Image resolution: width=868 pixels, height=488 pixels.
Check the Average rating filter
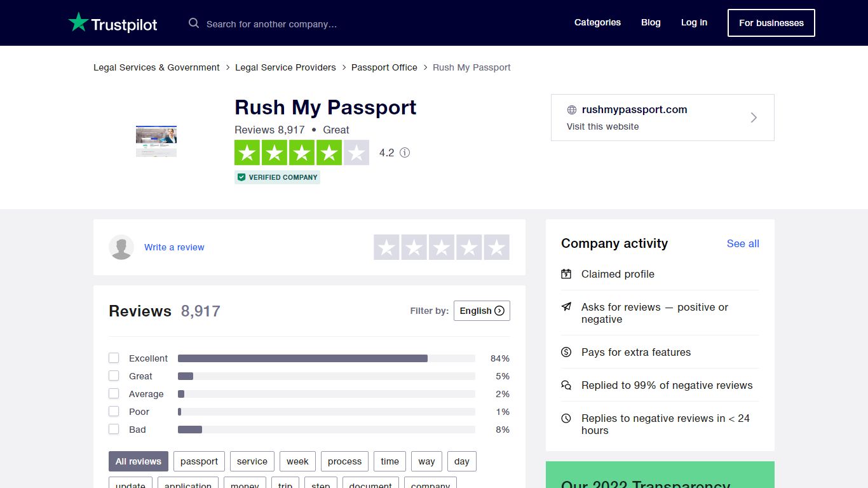click(114, 394)
